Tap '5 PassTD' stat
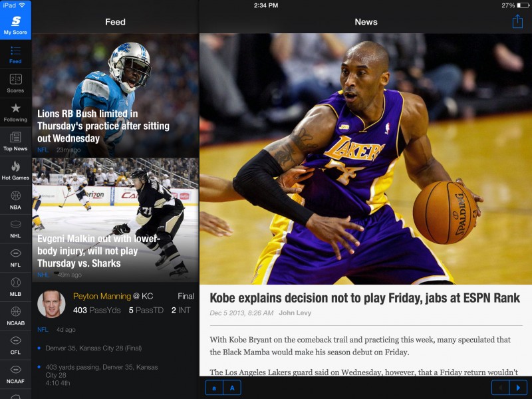532x399 pixels. pos(146,310)
